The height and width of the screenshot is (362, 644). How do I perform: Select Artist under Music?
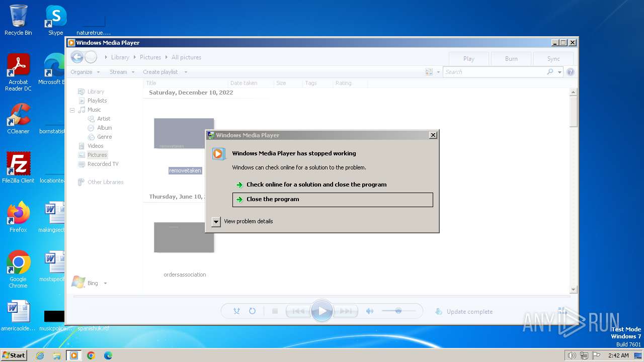click(104, 119)
